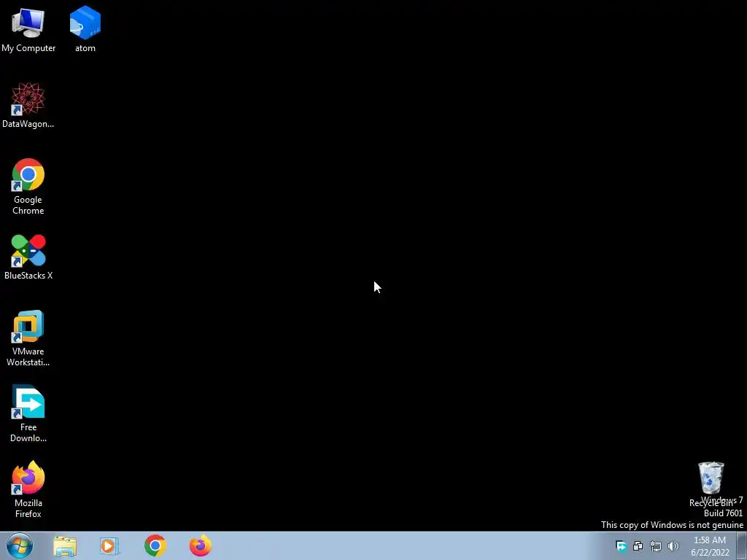Launch Firefox from the taskbar
This screenshot has width=747, height=560.
(x=201, y=545)
